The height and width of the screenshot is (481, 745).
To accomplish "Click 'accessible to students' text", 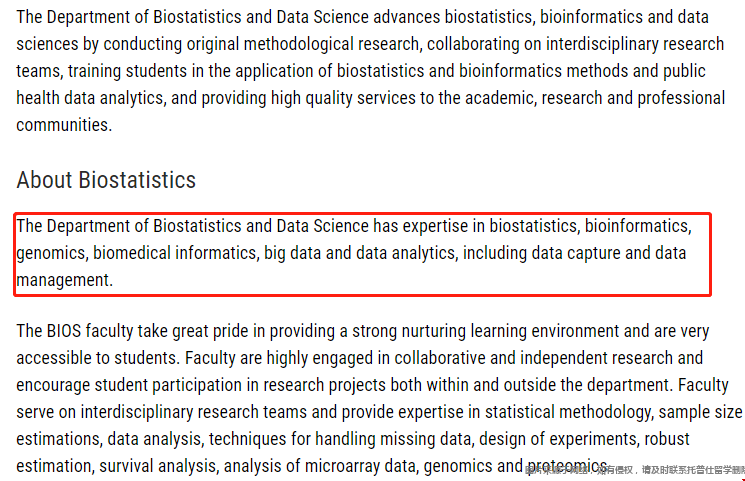I will click(98, 358).
